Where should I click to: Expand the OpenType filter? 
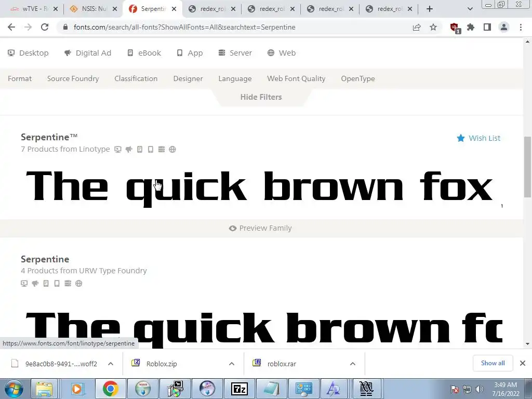358,79
